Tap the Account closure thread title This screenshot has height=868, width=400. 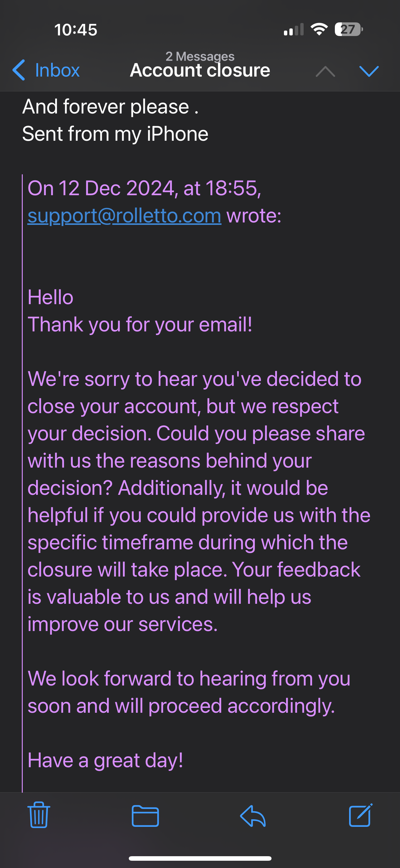click(x=200, y=71)
